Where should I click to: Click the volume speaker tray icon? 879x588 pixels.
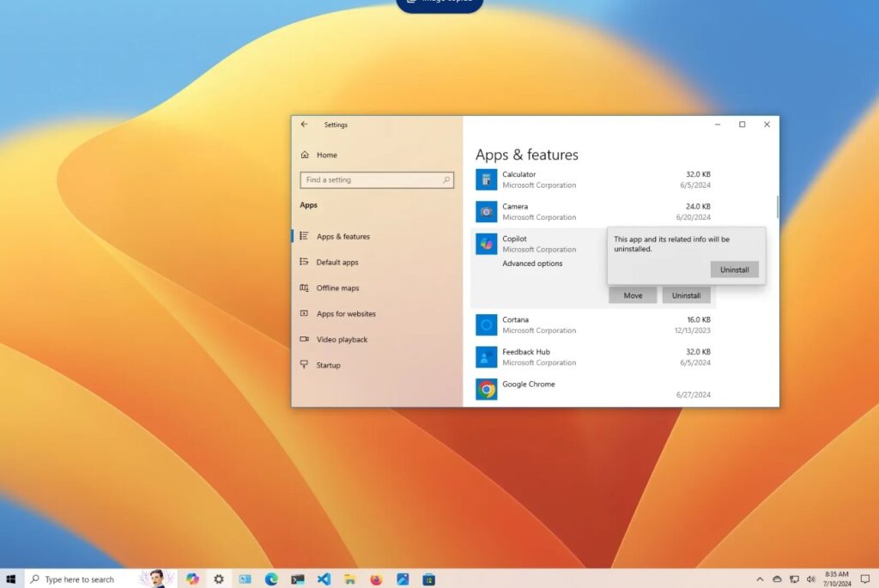[810, 579]
